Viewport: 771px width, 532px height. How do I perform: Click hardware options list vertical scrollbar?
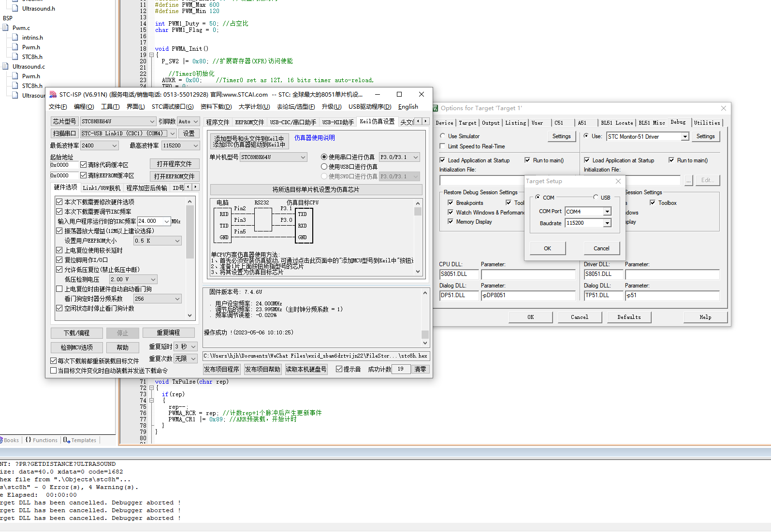(189, 259)
